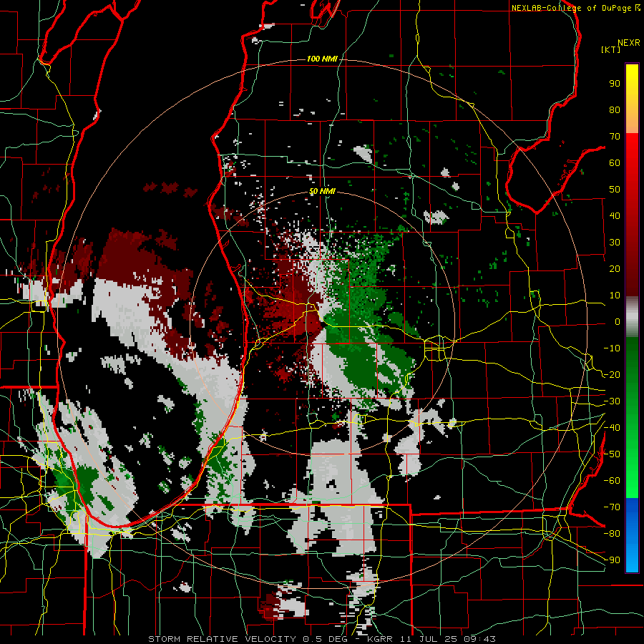
Task: Click the -90 knot scale label
Action: 612,560
